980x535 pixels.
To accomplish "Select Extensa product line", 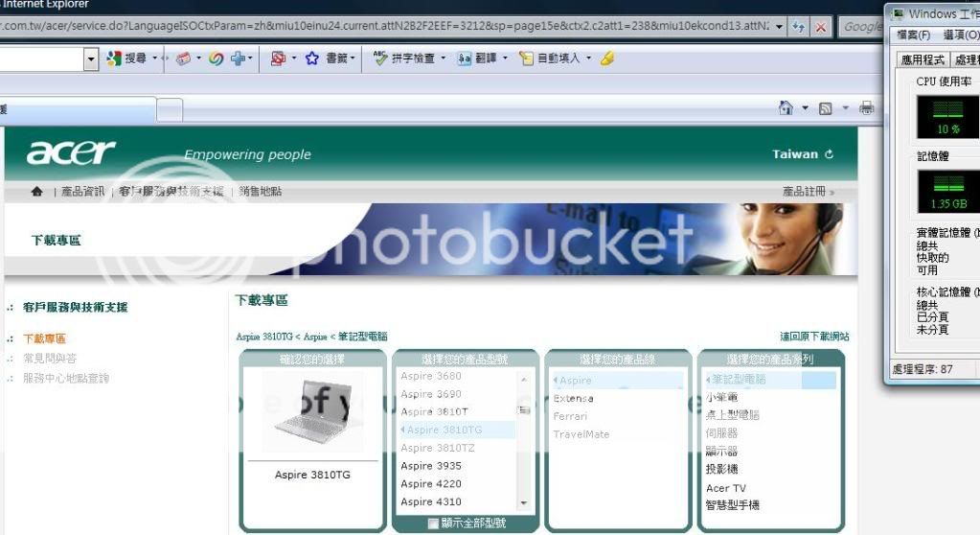I will (x=573, y=399).
